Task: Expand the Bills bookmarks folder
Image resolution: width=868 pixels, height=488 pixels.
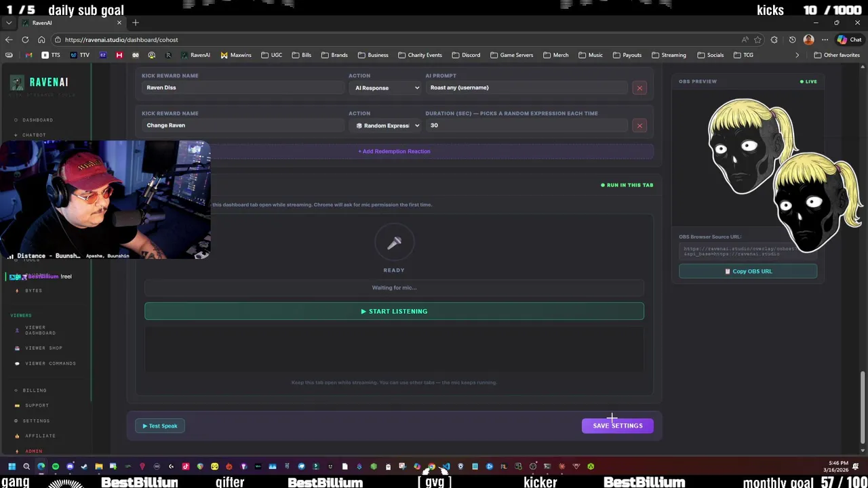Action: tap(302, 55)
